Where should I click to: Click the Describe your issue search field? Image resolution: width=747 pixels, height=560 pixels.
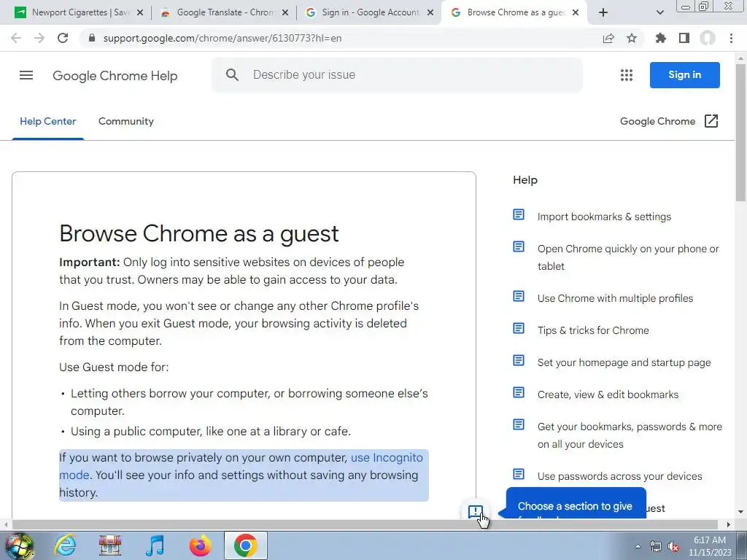coord(397,75)
